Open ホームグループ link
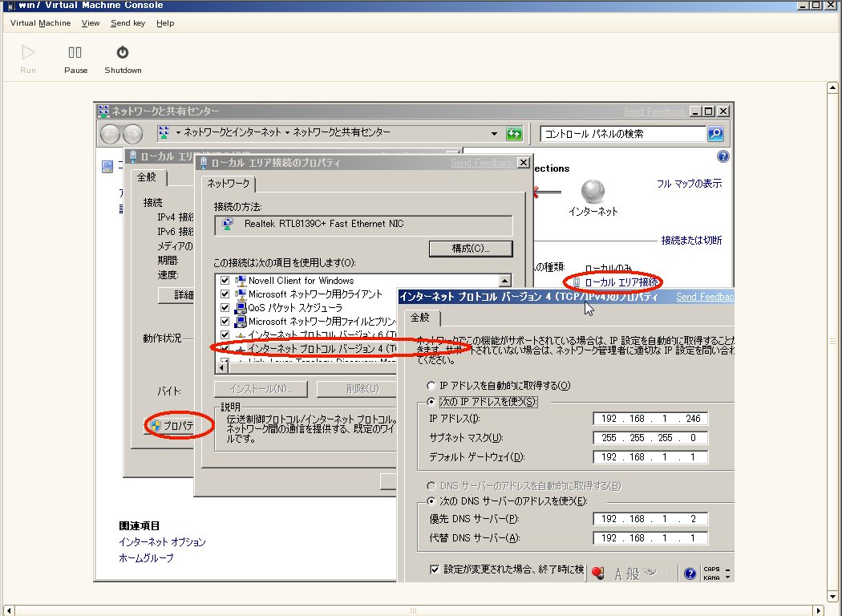This screenshot has height=616, width=842. click(x=146, y=558)
